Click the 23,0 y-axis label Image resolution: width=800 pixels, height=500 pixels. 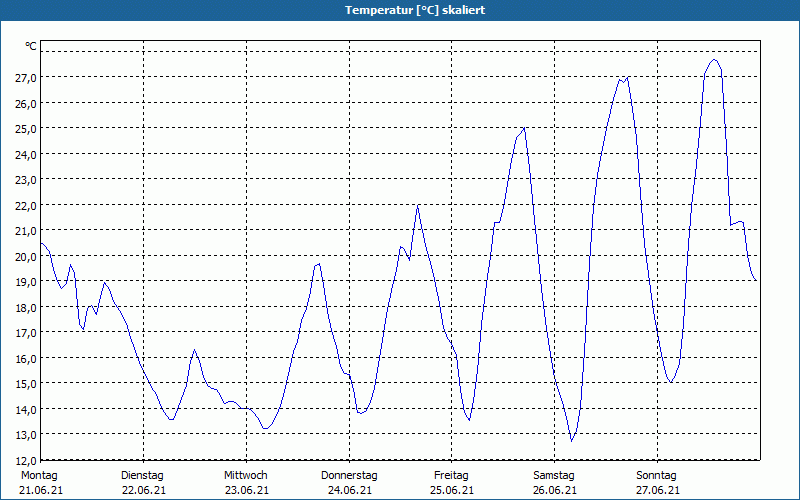[x=26, y=179]
